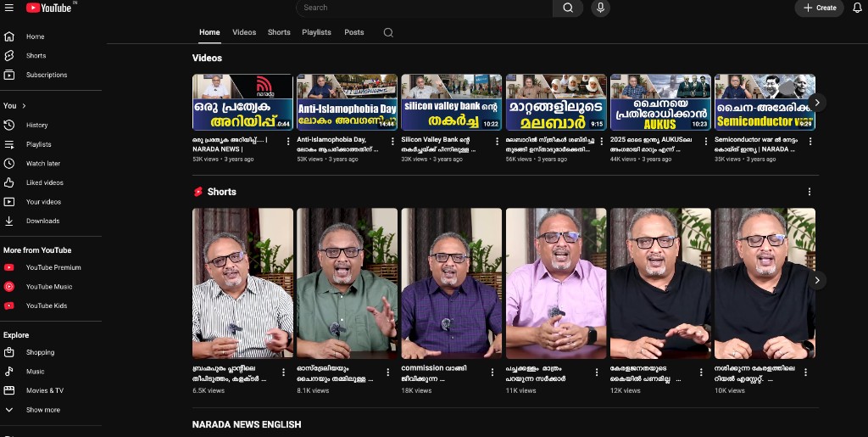
Task: Click the Subscriptions sidebar icon
Action: click(x=8, y=75)
